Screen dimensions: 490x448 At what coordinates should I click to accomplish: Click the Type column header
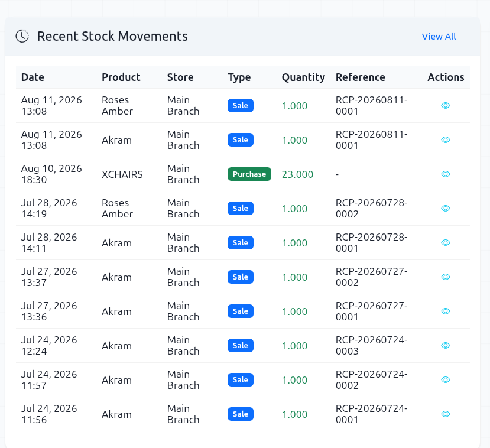click(239, 77)
